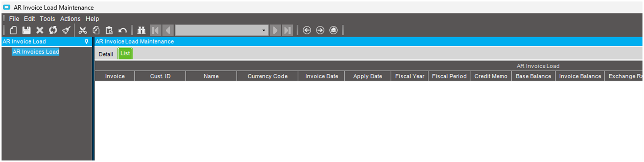Click the Invoice Balance column header

(x=580, y=76)
